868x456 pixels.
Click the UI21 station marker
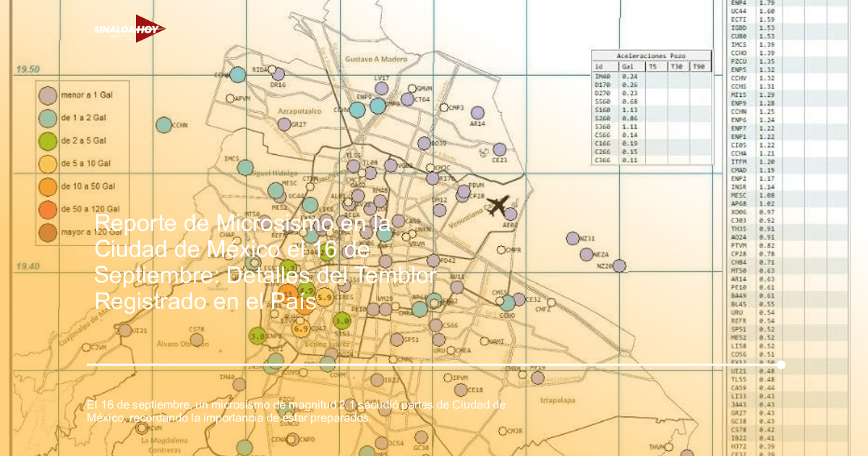[x=125, y=331]
